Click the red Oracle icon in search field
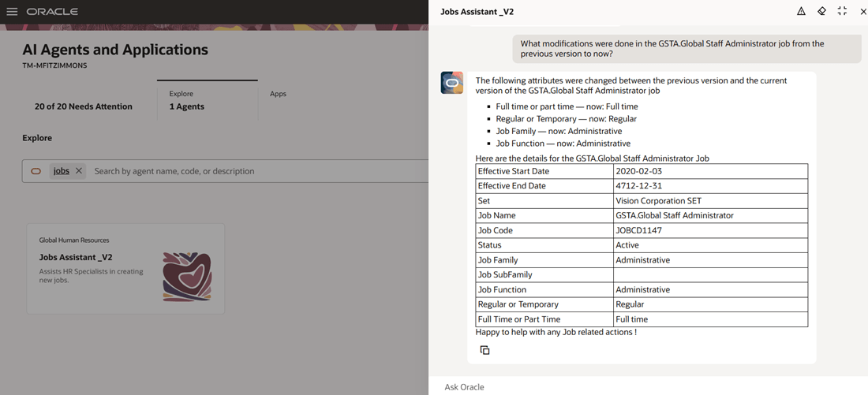The height and width of the screenshot is (395, 868). click(x=36, y=172)
